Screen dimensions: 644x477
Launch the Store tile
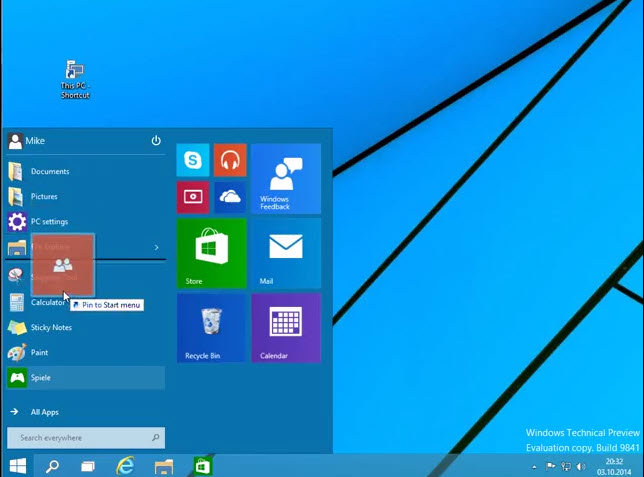212,253
